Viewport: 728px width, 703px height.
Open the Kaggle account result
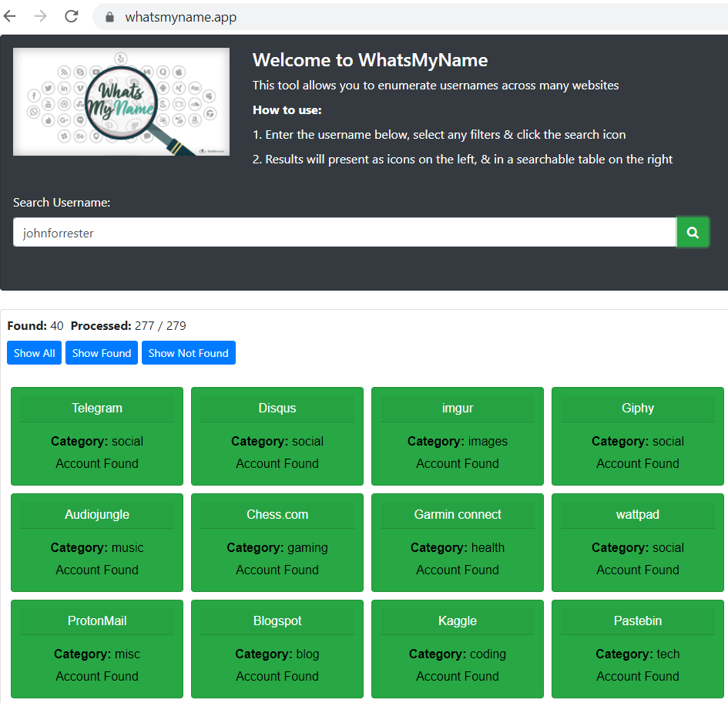coord(458,648)
